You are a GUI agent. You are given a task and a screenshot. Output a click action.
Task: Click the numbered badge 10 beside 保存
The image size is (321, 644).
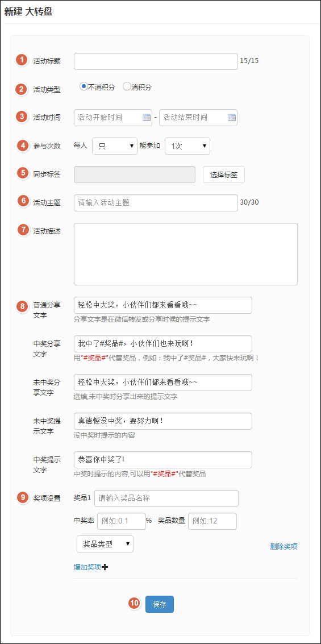(134, 603)
